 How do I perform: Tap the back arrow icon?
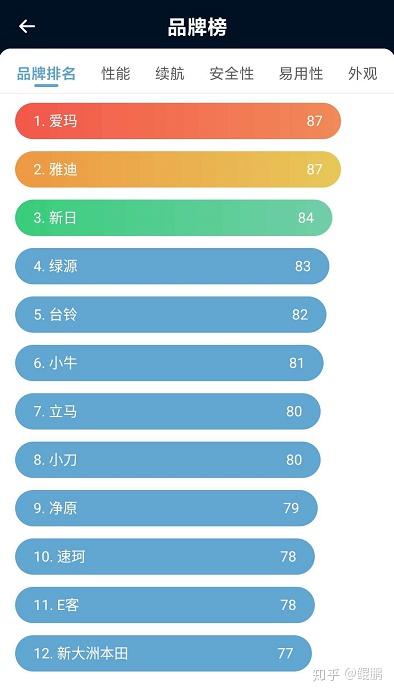[27, 27]
